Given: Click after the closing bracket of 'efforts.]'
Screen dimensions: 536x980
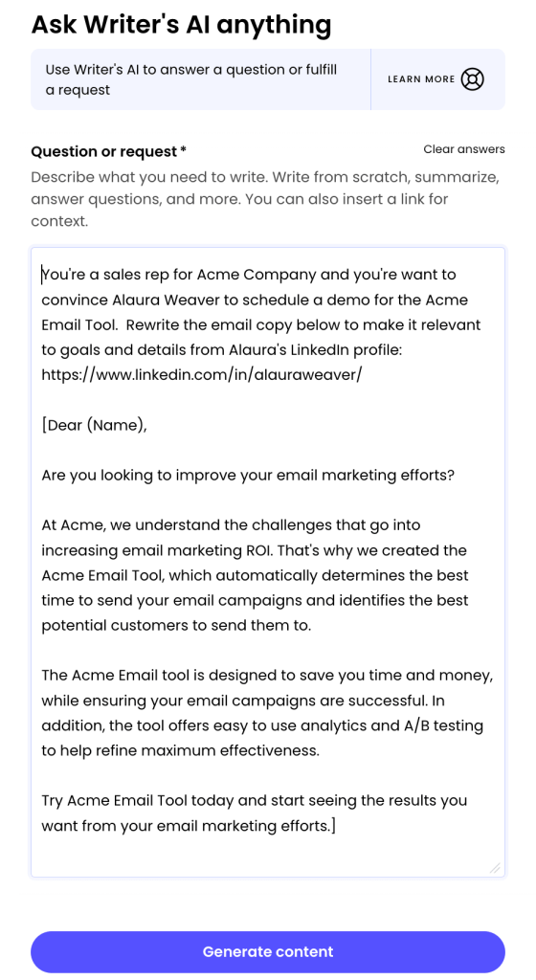Looking at the screenshot, I should [x=337, y=826].
